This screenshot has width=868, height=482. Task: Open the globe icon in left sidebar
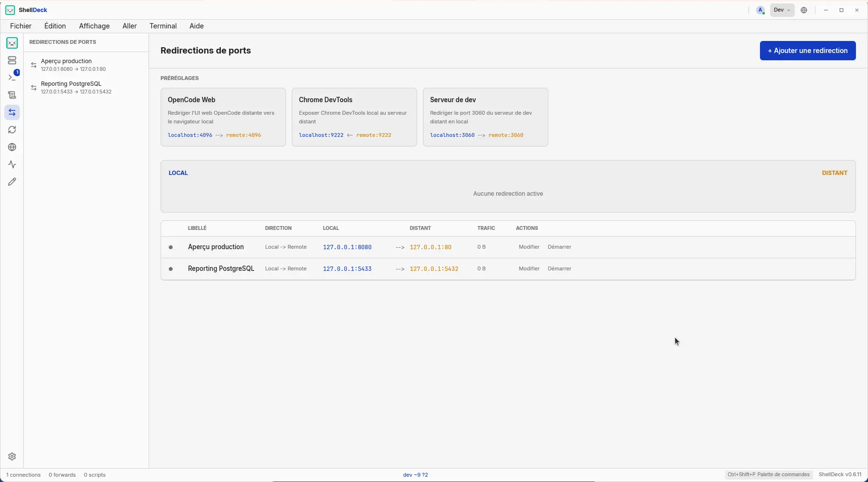(x=12, y=147)
